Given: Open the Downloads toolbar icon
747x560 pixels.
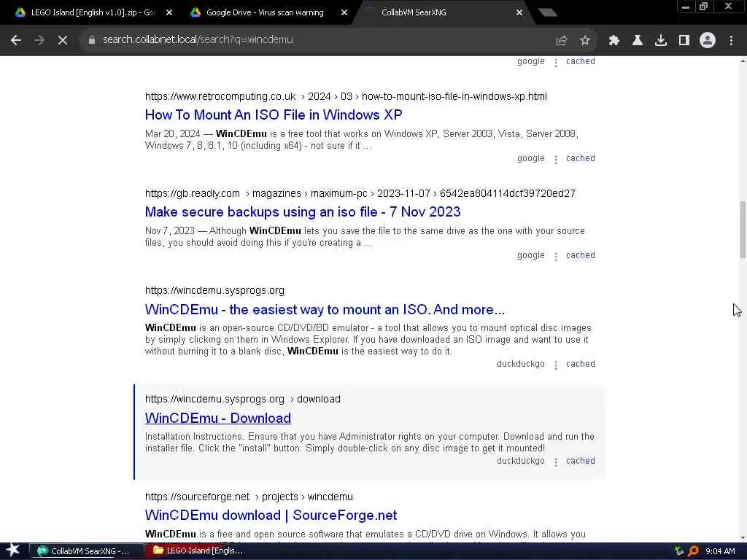Looking at the screenshot, I should pyautogui.click(x=661, y=40).
